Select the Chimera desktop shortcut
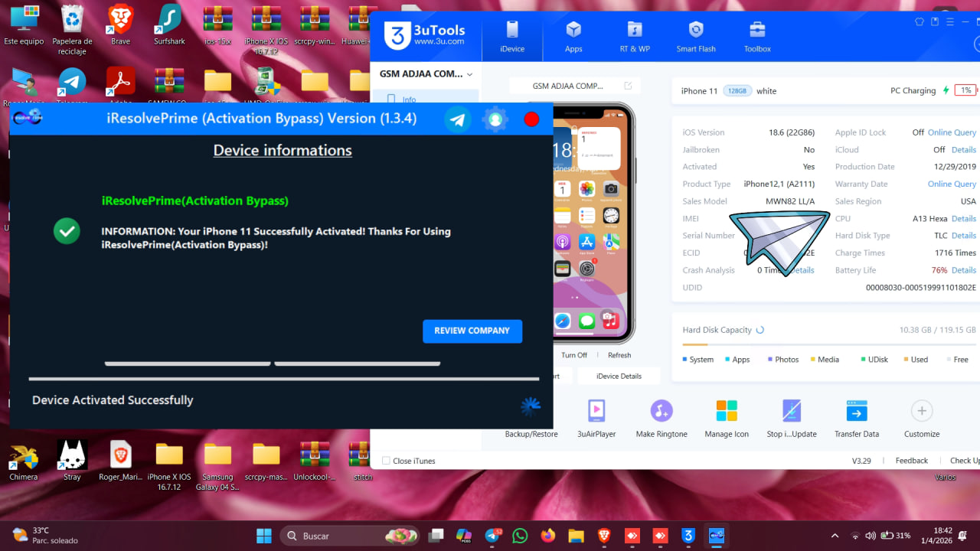 (x=24, y=461)
